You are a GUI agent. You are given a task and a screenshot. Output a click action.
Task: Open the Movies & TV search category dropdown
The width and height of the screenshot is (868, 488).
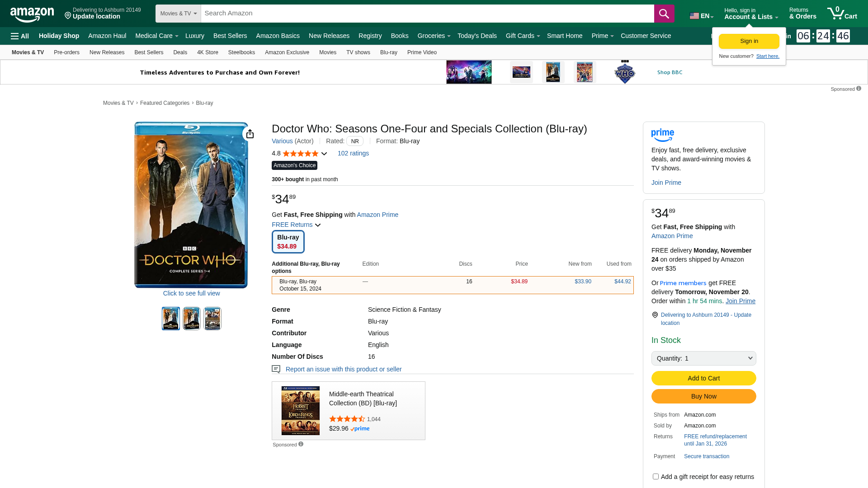click(x=178, y=14)
